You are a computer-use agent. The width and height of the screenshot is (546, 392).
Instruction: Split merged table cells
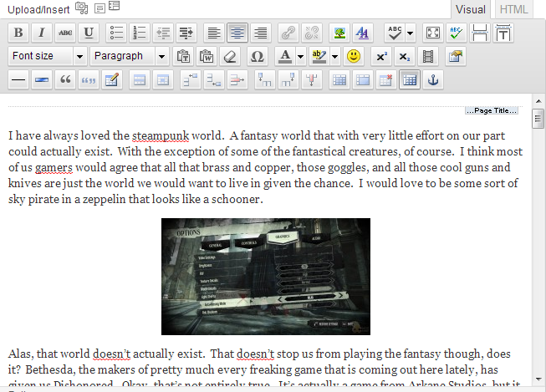coord(339,79)
